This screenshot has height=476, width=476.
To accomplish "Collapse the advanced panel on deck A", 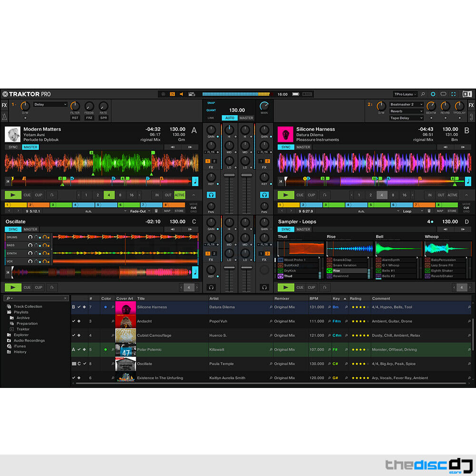I will click(x=194, y=195).
